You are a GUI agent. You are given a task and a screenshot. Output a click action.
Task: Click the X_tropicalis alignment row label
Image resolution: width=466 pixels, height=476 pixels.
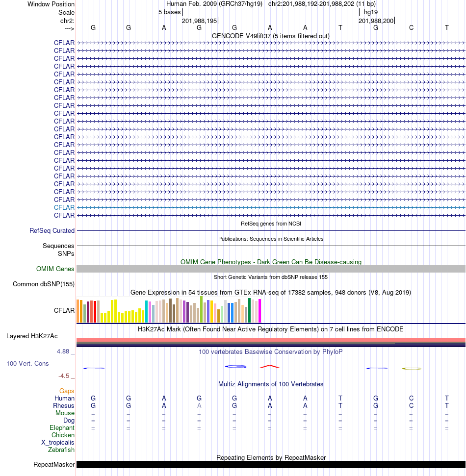click(58, 442)
